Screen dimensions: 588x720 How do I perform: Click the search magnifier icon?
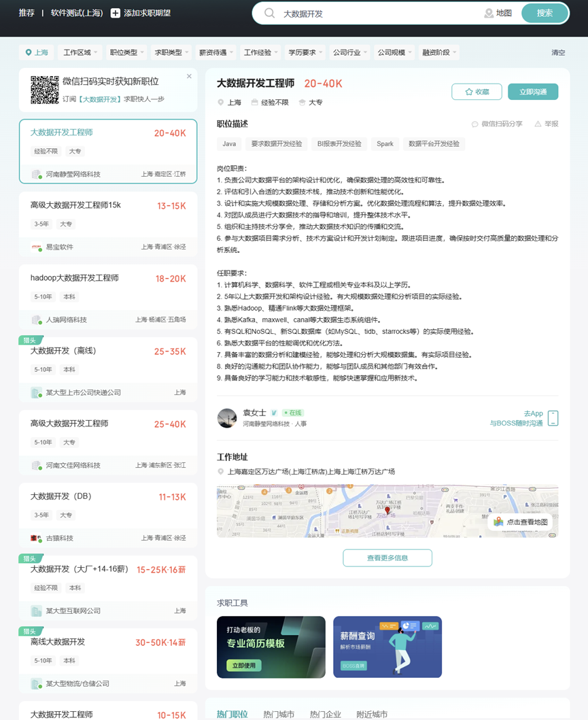point(269,14)
